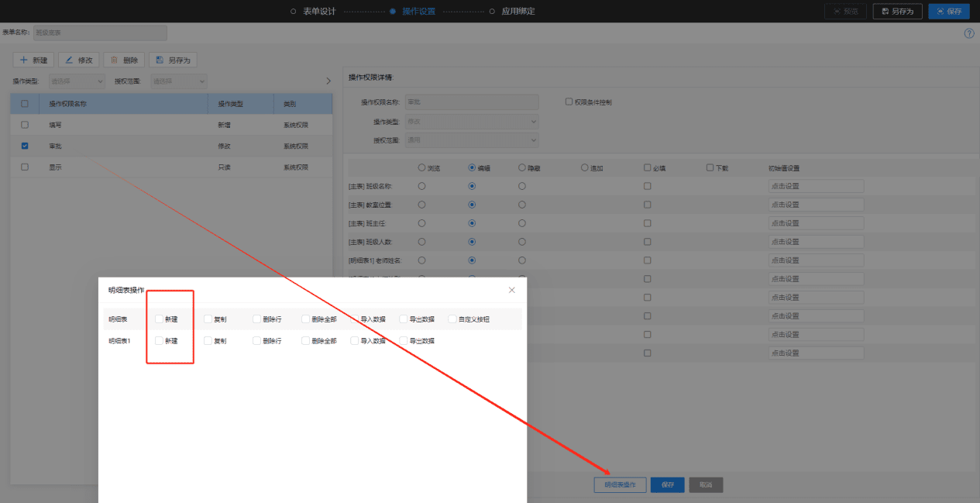The width and height of the screenshot is (980, 503).
Task: Click the 预览 button in top bar
Action: pos(845,11)
